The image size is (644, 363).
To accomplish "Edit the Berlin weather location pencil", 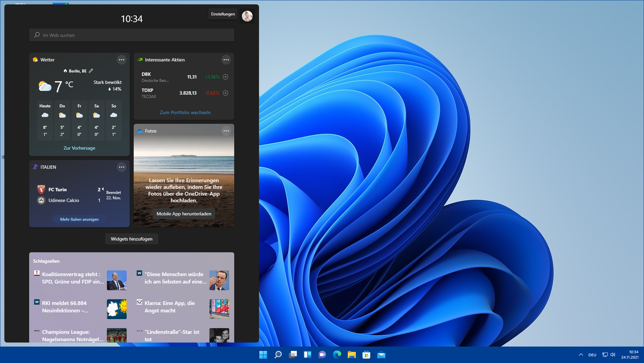I will tap(91, 71).
